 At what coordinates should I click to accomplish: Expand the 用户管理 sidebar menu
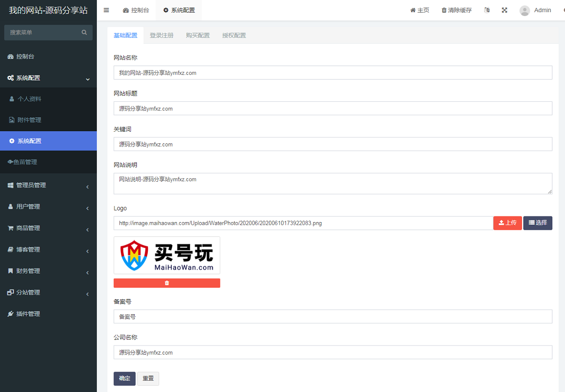point(48,206)
